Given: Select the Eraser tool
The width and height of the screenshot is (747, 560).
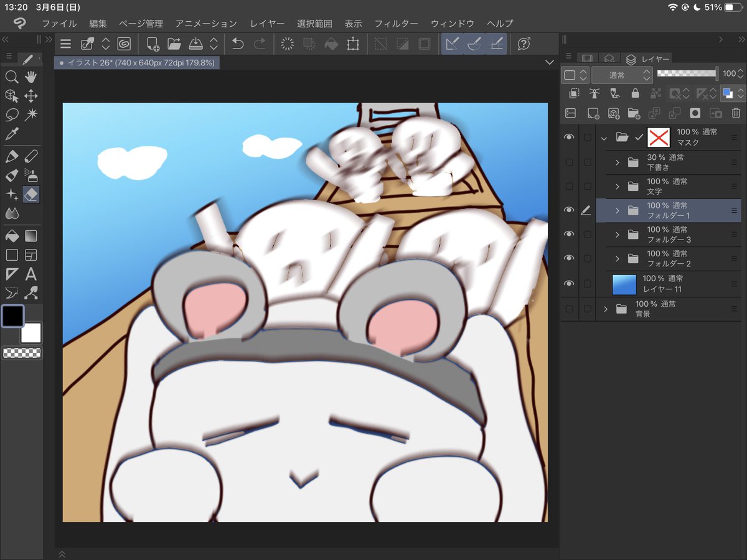Looking at the screenshot, I should pyautogui.click(x=31, y=194).
